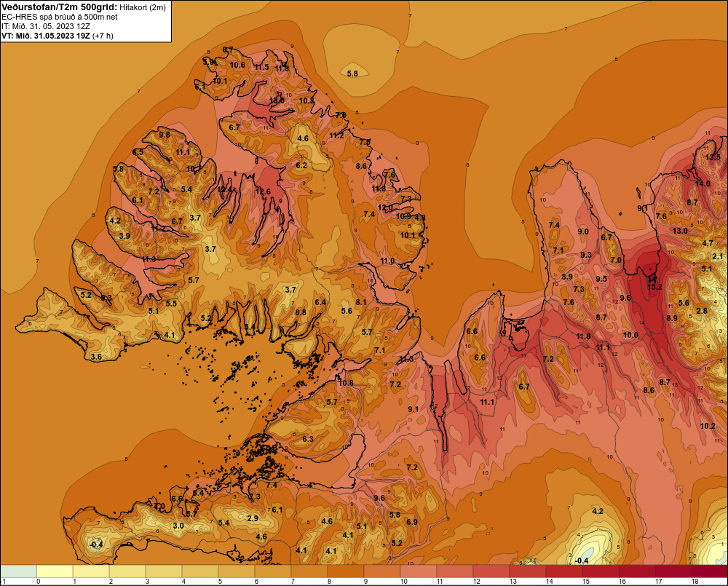
Task: Click the valid time line 'VT: Mið. 31.05.2023 19Z (+7 h)'
Action: [57, 35]
